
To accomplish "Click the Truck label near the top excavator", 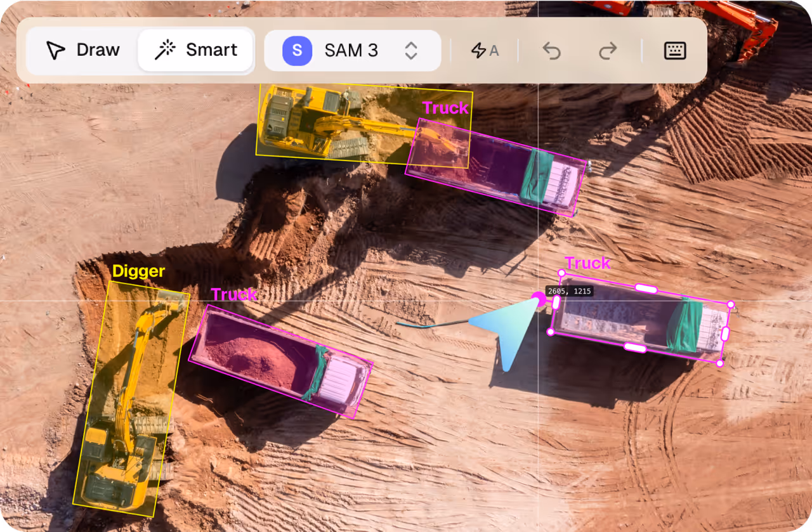I will click(x=445, y=108).
